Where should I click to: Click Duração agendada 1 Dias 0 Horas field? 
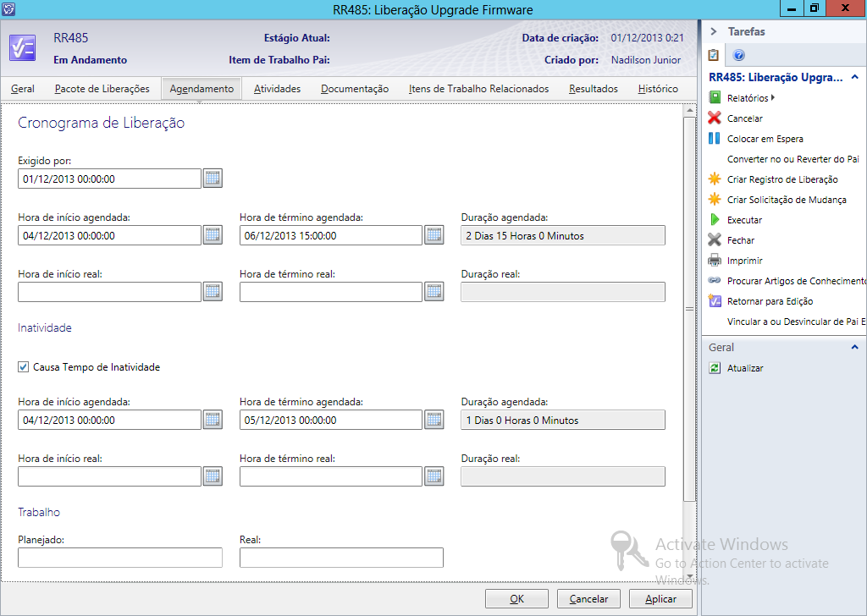[x=563, y=420]
